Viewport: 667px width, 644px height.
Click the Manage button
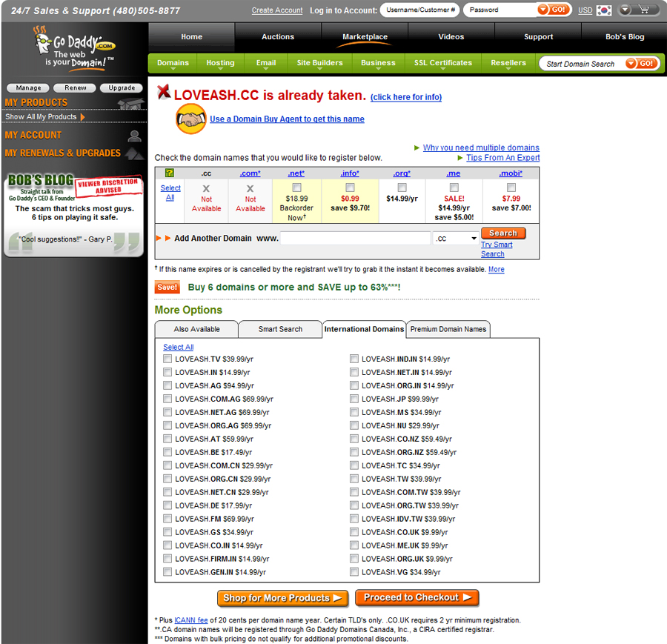28,88
